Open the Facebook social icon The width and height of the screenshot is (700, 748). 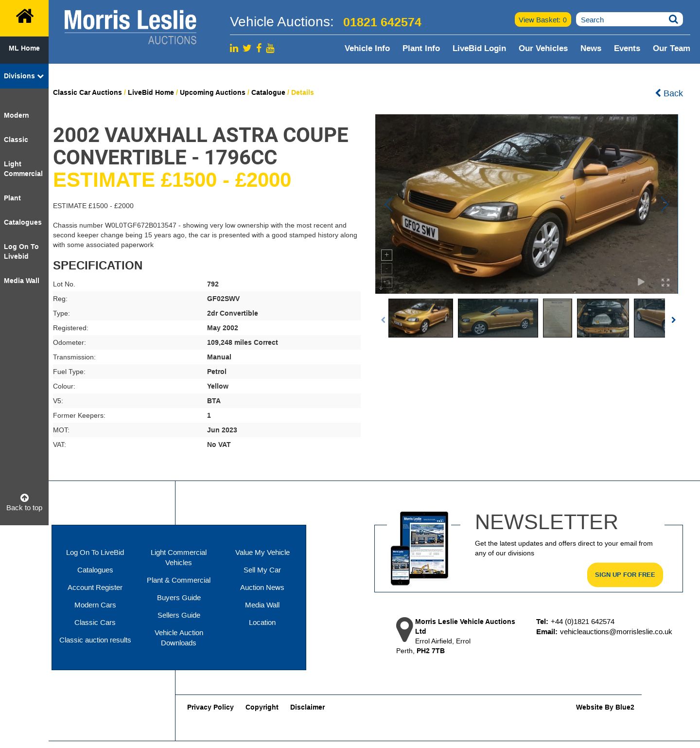(259, 48)
